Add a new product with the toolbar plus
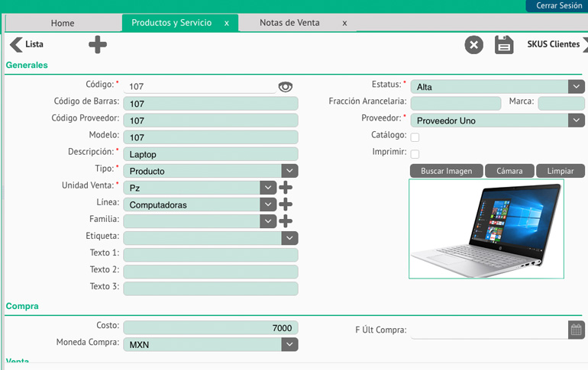588x370 pixels. 98,44
